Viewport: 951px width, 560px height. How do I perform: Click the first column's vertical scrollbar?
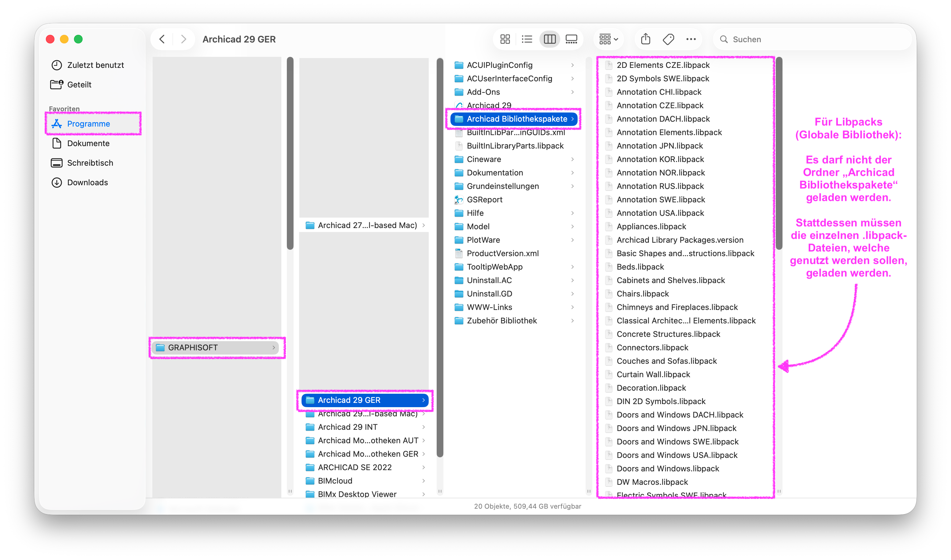290,153
